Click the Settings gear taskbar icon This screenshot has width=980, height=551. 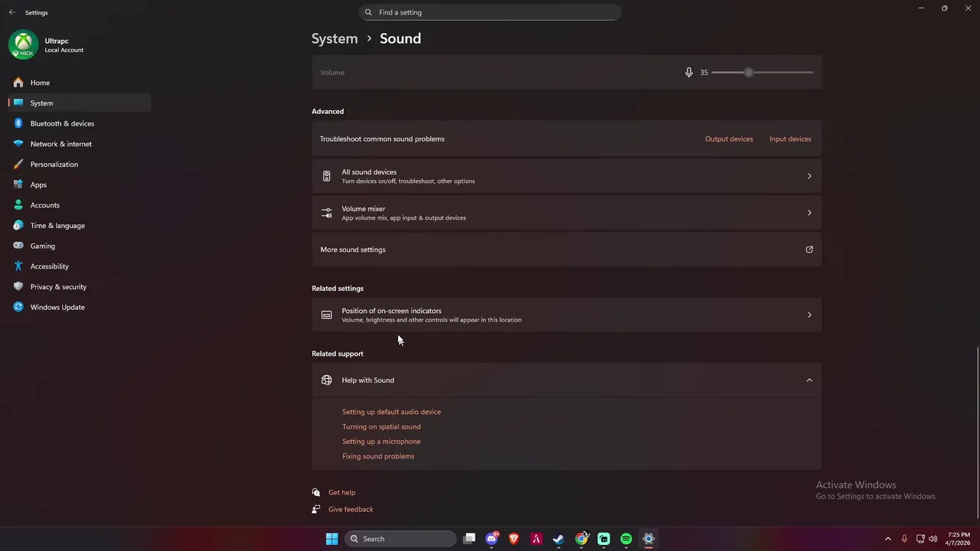[648, 539]
